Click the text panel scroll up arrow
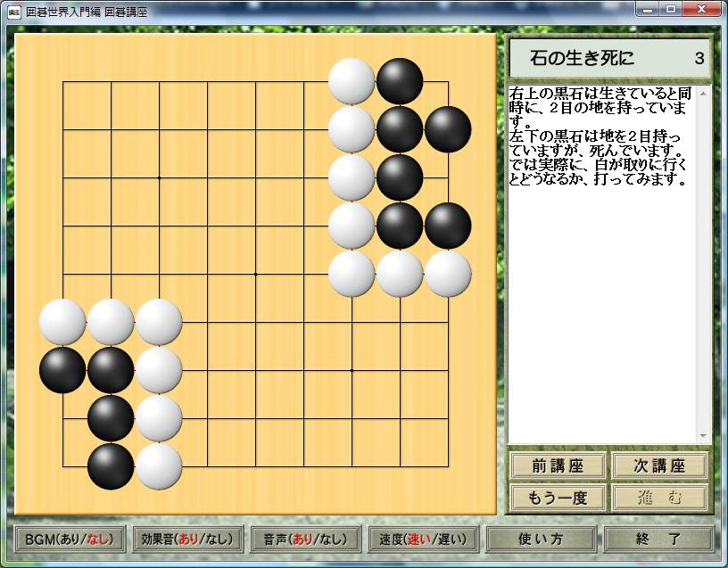This screenshot has width=728, height=568. click(703, 94)
